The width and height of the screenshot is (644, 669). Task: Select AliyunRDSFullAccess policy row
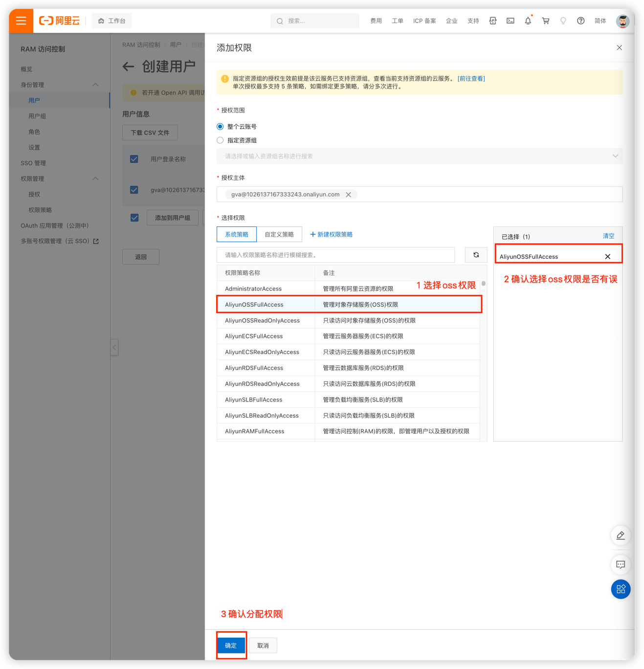click(x=348, y=368)
